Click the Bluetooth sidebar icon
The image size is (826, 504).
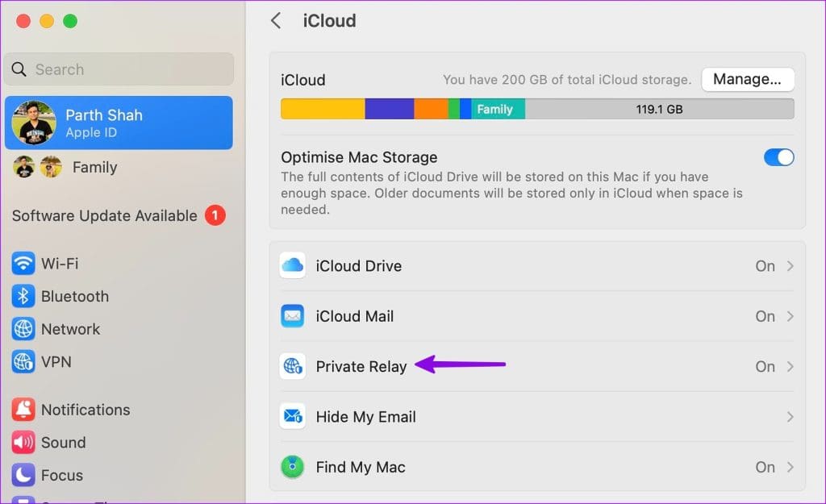(23, 297)
